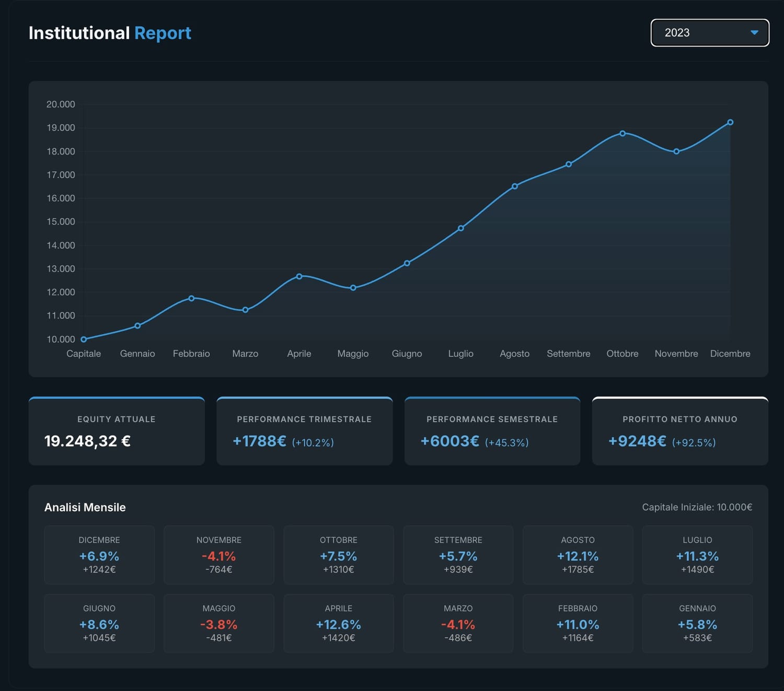Click the Performance Semestrale card
784x691 pixels.
click(492, 430)
